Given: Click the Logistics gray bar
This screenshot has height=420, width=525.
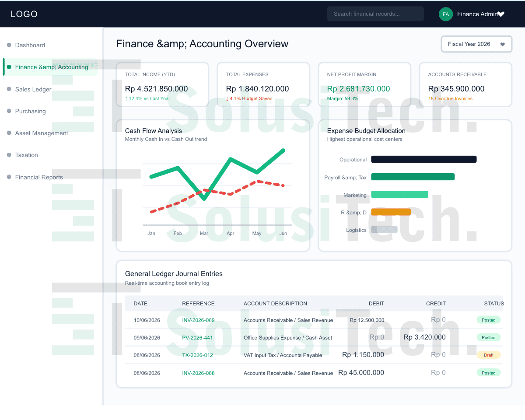Looking at the screenshot, I should (x=384, y=229).
